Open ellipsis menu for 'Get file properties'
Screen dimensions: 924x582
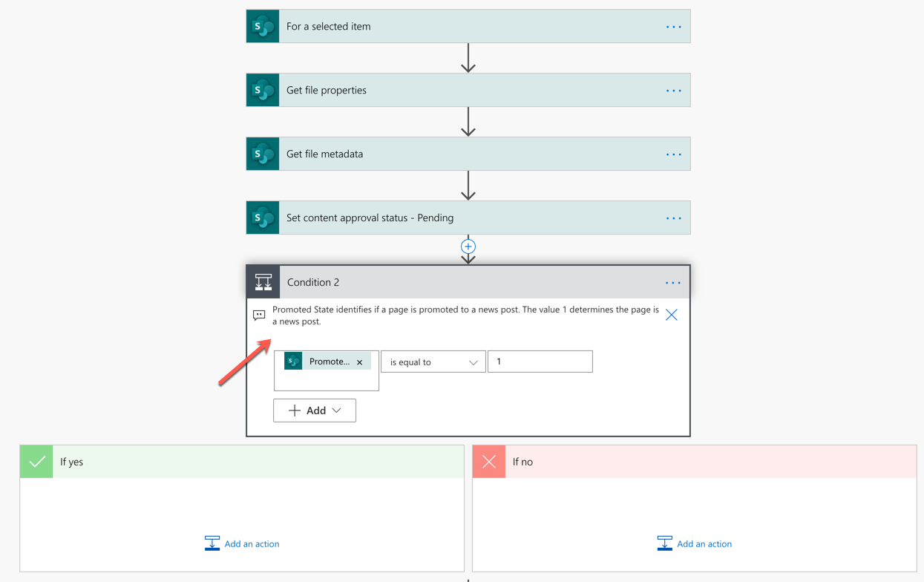point(673,91)
